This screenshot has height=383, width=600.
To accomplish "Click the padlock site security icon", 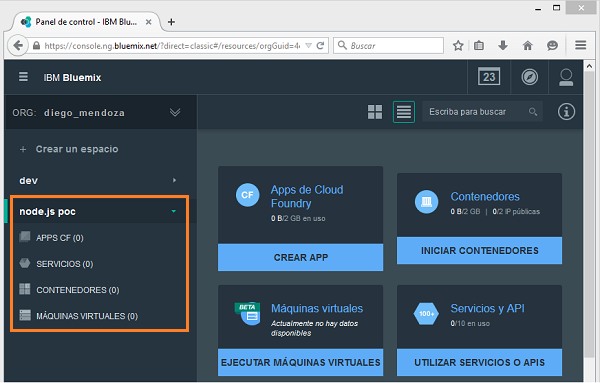I will [36, 46].
